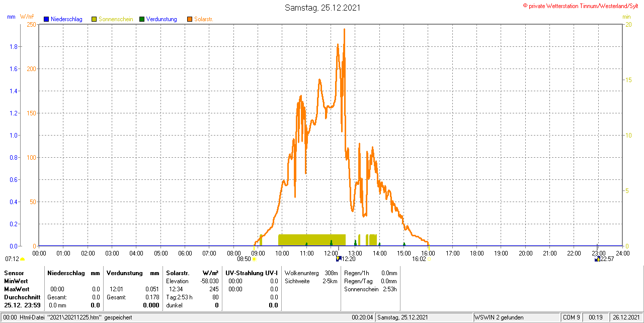Screen dimensions: 644x323
Task: Click the moon icon beside 12:20
Action: coord(339,259)
